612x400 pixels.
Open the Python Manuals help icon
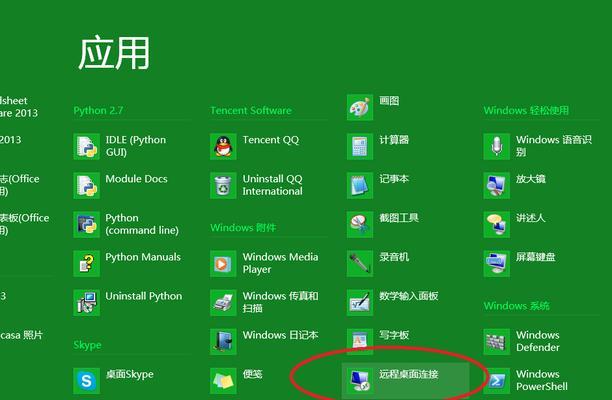pos(86,263)
